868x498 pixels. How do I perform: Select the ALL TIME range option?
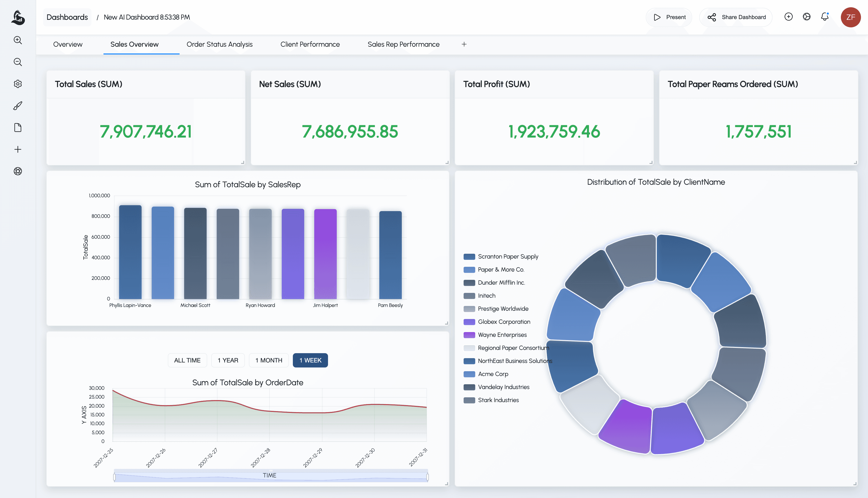pyautogui.click(x=187, y=360)
